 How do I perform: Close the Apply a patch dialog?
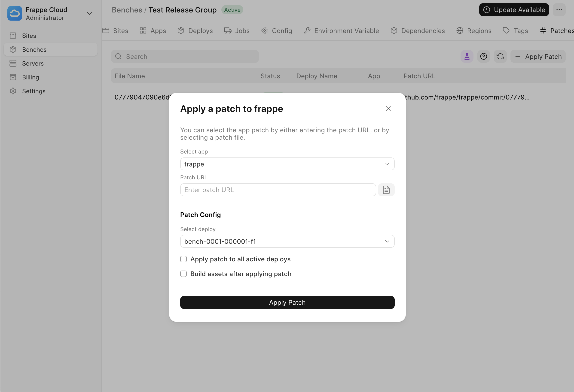(x=388, y=109)
